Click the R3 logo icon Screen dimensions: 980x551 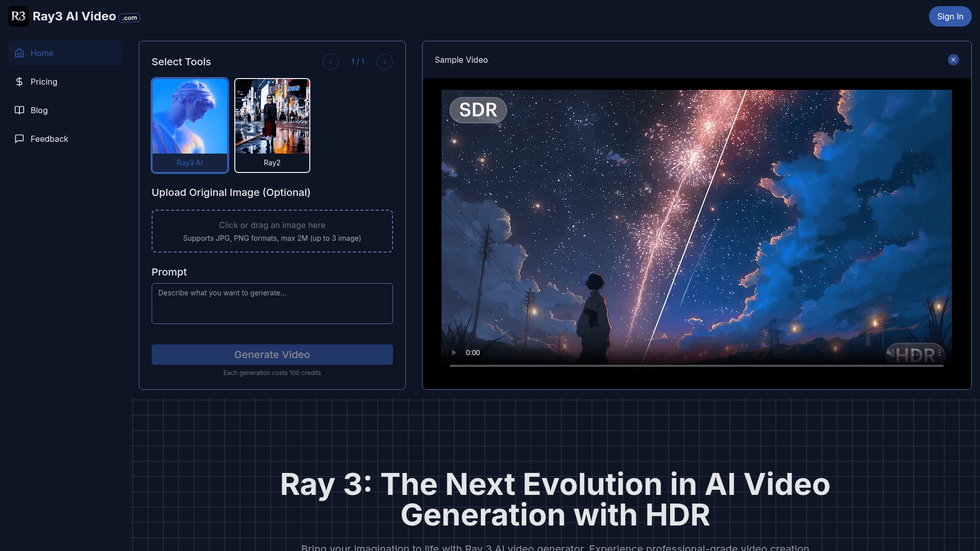[x=18, y=16]
